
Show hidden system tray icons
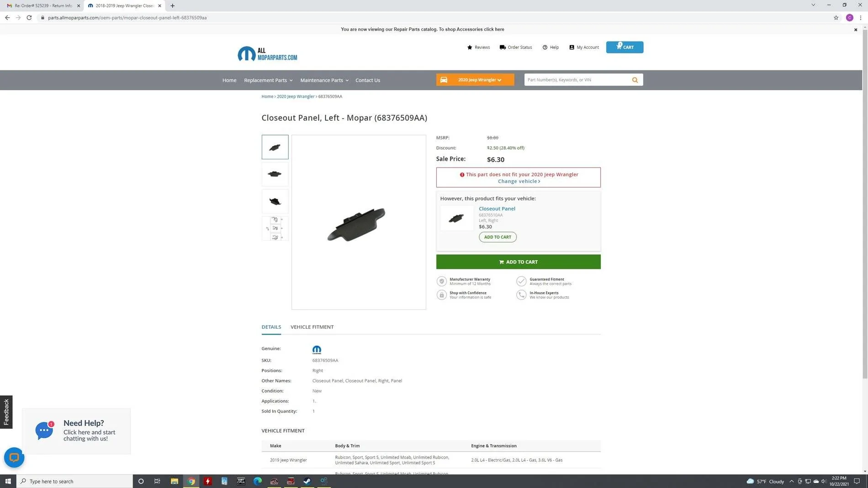(792, 481)
